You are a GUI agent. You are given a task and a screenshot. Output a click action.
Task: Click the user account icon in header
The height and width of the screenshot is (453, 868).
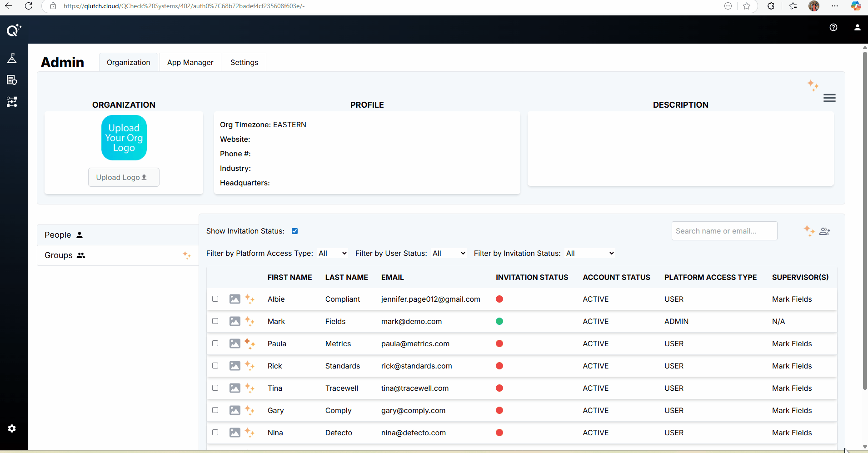tap(857, 27)
